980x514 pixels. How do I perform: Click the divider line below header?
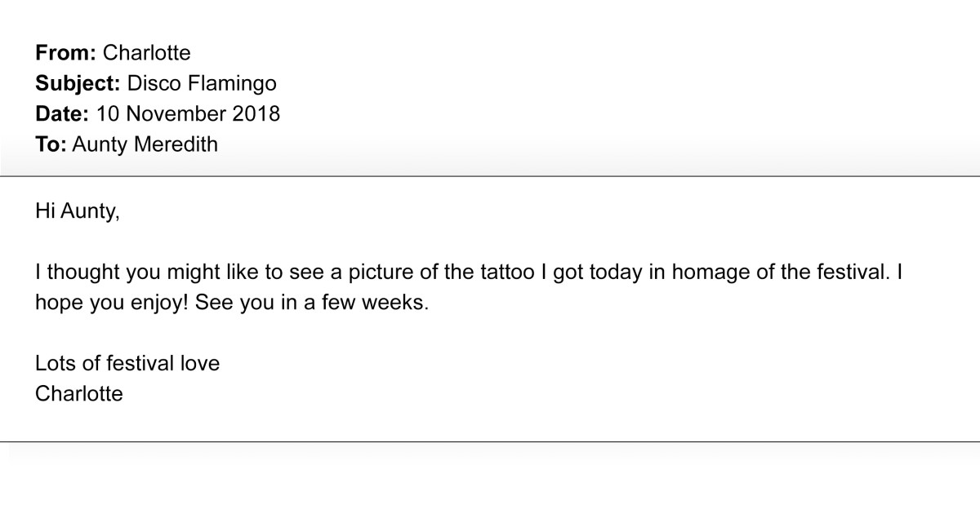click(x=490, y=176)
